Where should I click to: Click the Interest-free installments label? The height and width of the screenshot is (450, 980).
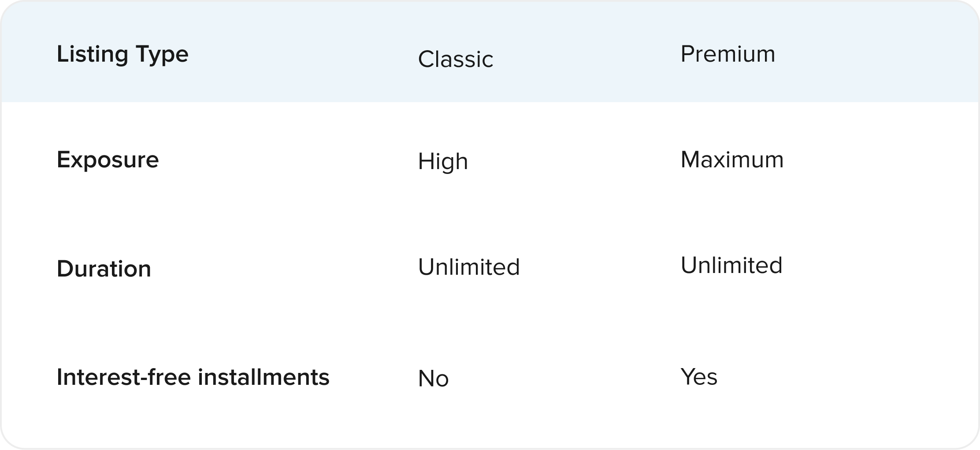193,377
